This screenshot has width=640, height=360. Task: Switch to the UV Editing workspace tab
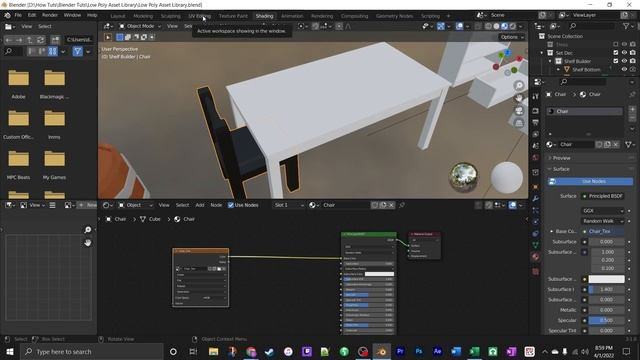click(199, 16)
